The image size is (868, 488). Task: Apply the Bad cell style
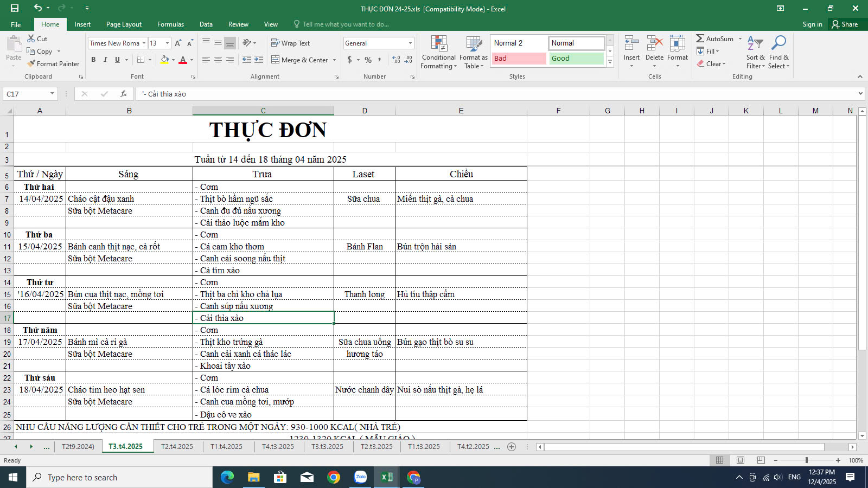pos(519,58)
